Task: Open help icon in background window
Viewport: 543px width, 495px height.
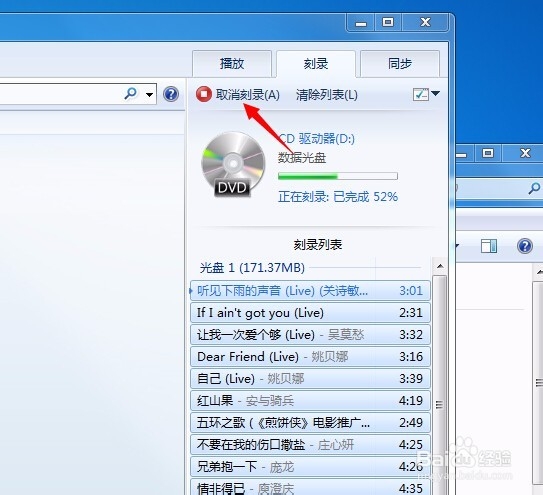Action: (525, 246)
